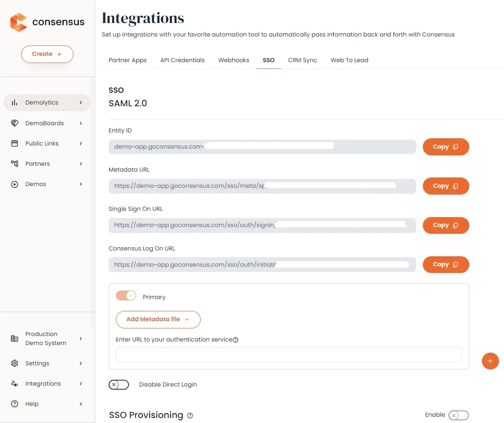Open the Add Metadata file dropdown
This screenshot has width=504, height=423.
(158, 319)
